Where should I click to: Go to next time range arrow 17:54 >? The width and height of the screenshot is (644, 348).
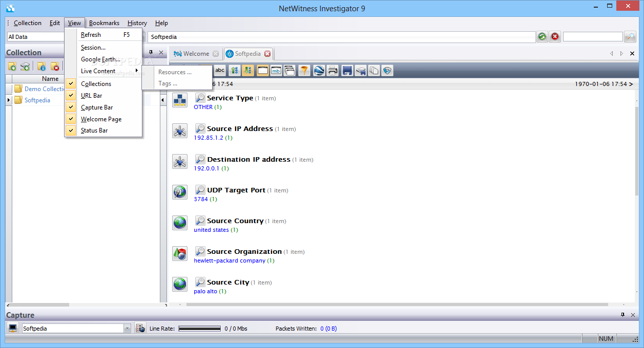[x=604, y=84]
